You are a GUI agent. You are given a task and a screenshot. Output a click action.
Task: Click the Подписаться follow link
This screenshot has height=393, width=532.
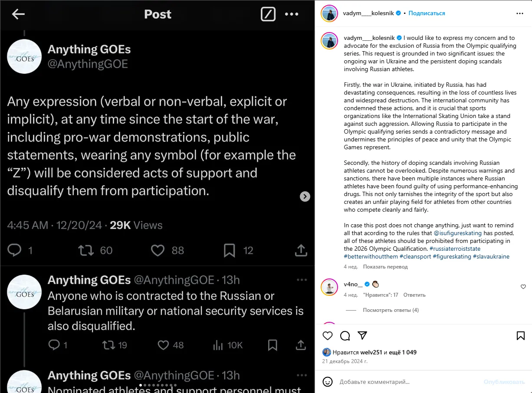tap(427, 13)
